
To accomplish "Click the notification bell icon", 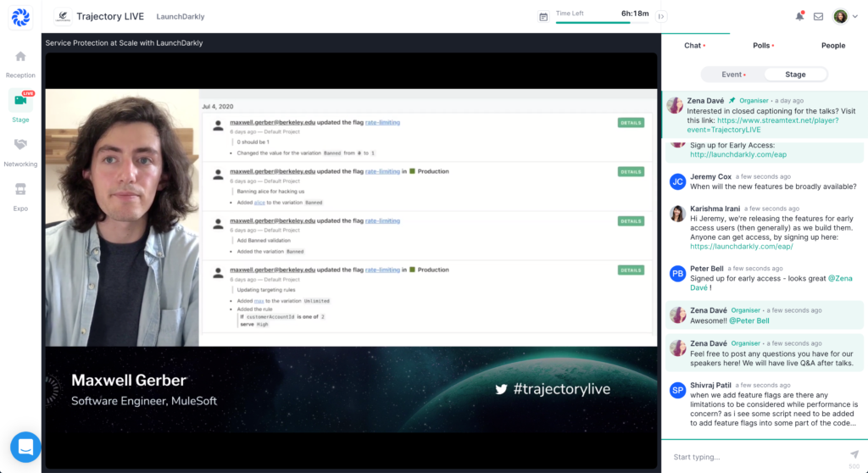I will 799,16.
